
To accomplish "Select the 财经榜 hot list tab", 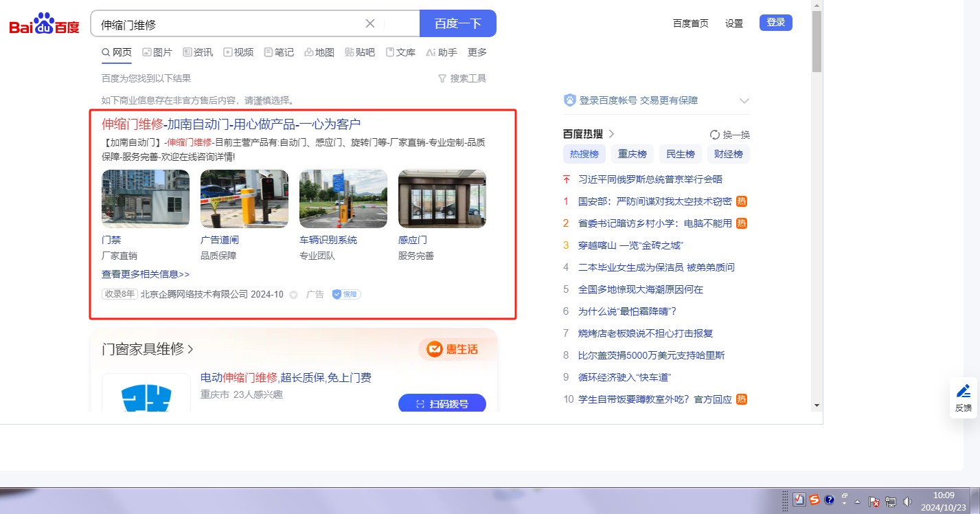I will click(728, 154).
